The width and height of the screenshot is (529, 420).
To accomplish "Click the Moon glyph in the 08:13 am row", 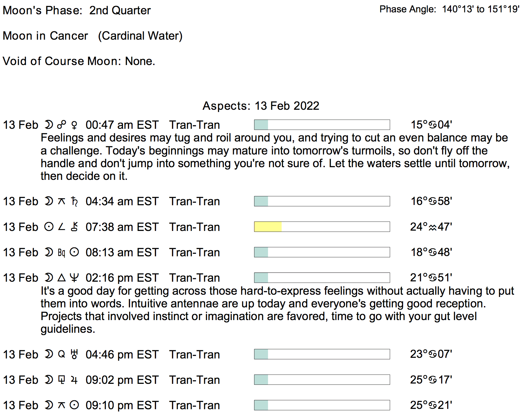I will (x=49, y=253).
